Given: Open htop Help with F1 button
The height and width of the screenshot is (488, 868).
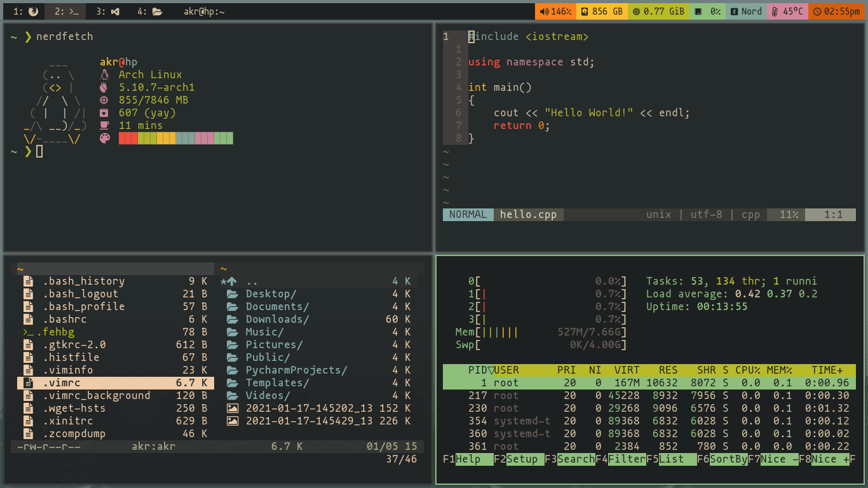Looking at the screenshot, I should pos(468,459).
